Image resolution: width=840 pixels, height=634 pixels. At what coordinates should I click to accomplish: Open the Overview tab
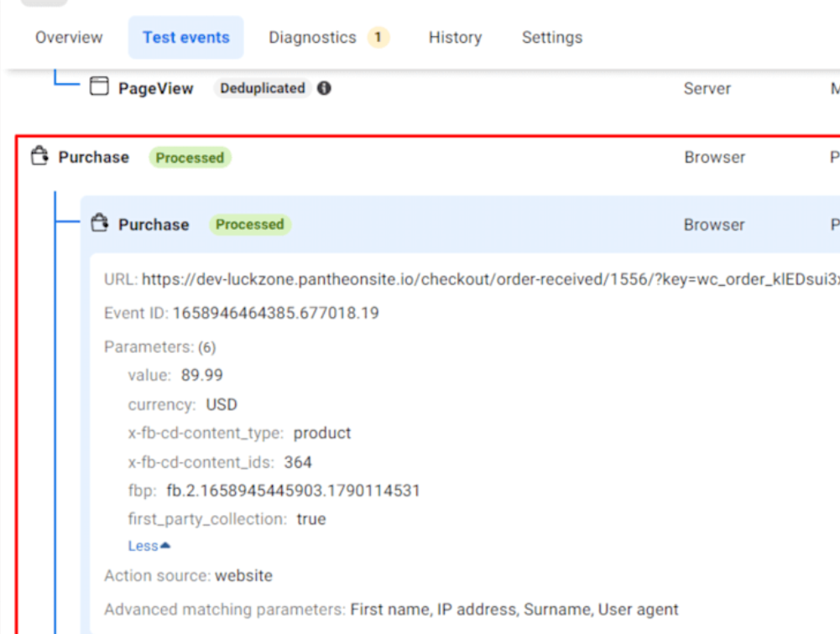tap(69, 38)
